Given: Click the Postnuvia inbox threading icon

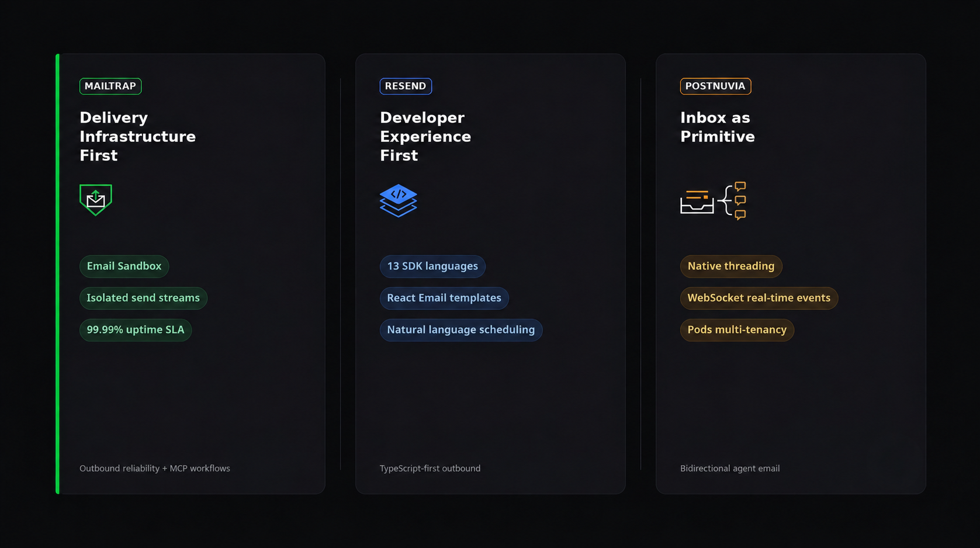Looking at the screenshot, I should pyautogui.click(x=714, y=200).
